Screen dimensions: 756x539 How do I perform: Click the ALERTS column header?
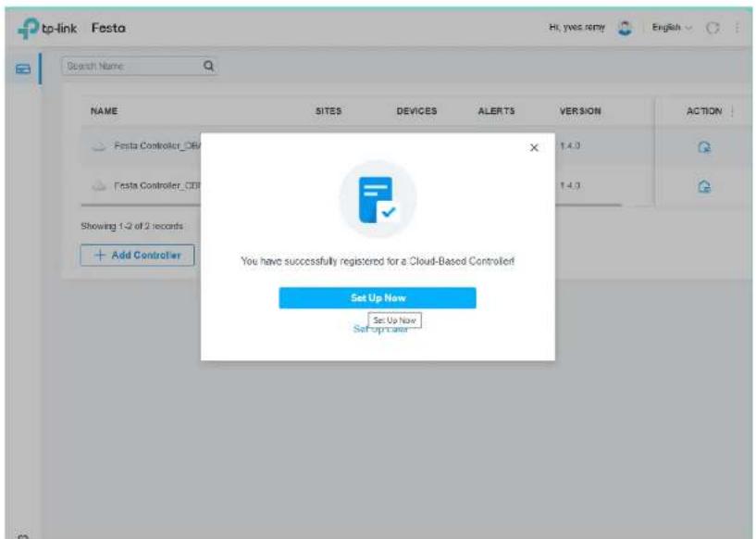pos(496,111)
